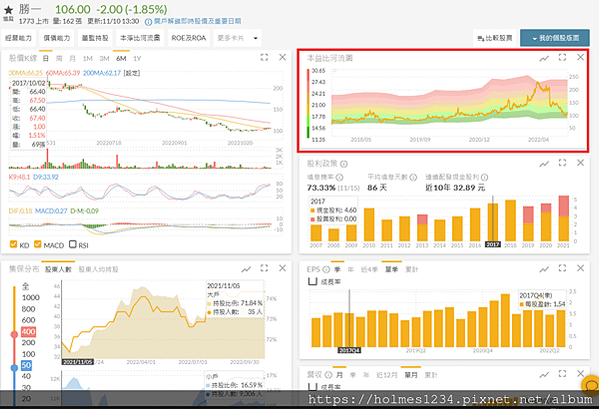599x409 pixels.
Task: Click the 比較股票 button
Action: coord(495,38)
